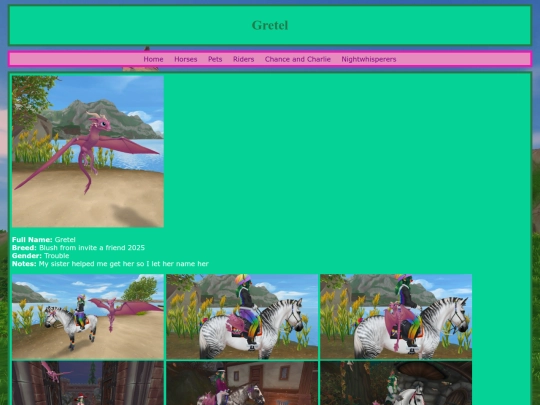Click the Full Name: Gretel line
Image resolution: width=540 pixels, height=405 pixels.
(x=44, y=240)
